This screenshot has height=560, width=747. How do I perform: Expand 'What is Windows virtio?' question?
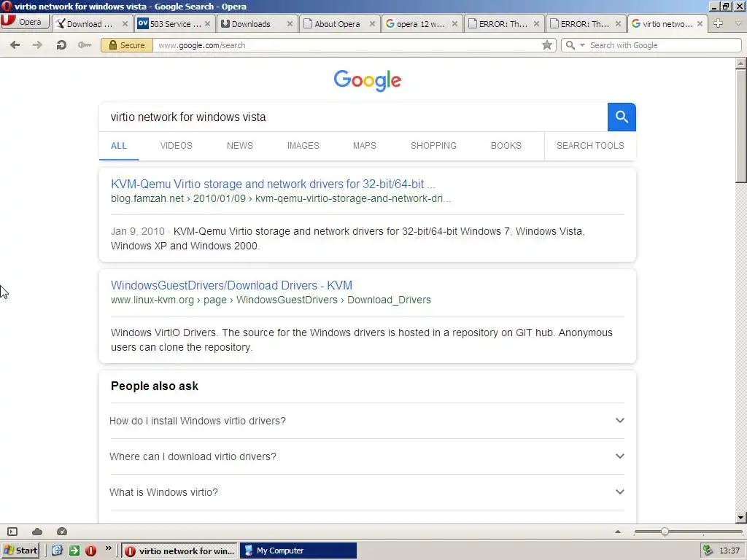coord(367,492)
